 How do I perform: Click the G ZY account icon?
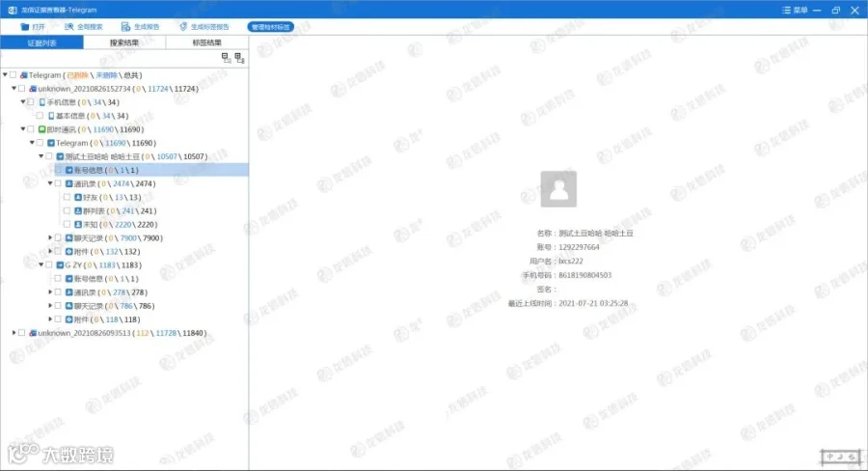point(60,264)
